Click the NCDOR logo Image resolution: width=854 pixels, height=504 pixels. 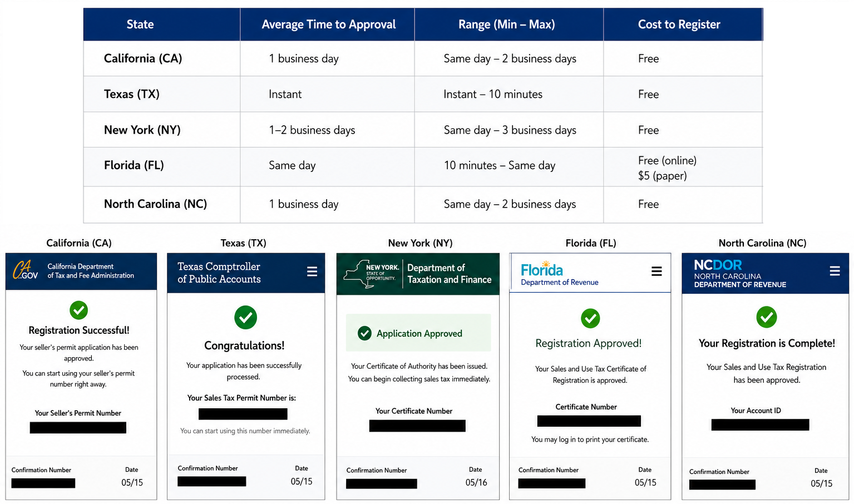click(740, 274)
